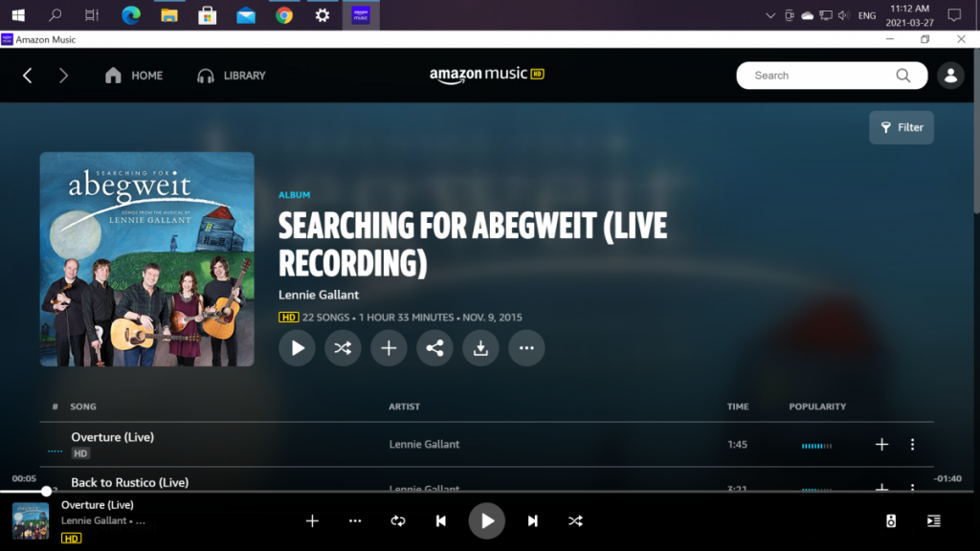Screen dimensions: 980x551
Task: Share the Searching for Abegweit album
Action: 434,348
